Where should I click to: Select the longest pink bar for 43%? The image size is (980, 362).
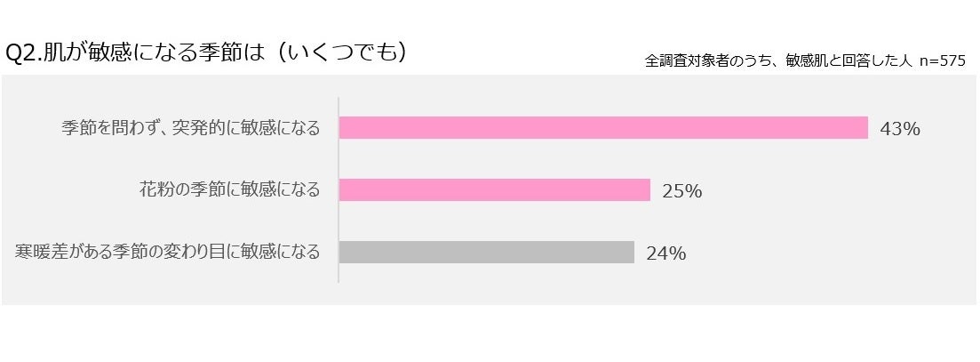[602, 128]
